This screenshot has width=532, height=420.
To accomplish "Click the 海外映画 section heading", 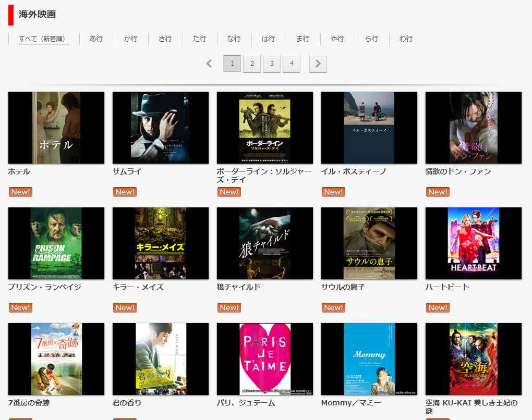I will 38,15.
